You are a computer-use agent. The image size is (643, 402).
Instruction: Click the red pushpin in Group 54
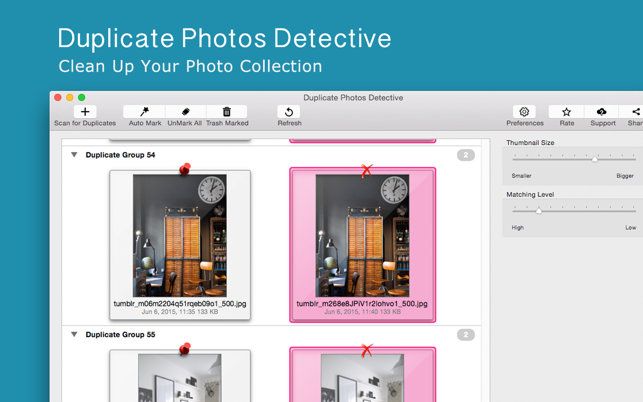(185, 169)
